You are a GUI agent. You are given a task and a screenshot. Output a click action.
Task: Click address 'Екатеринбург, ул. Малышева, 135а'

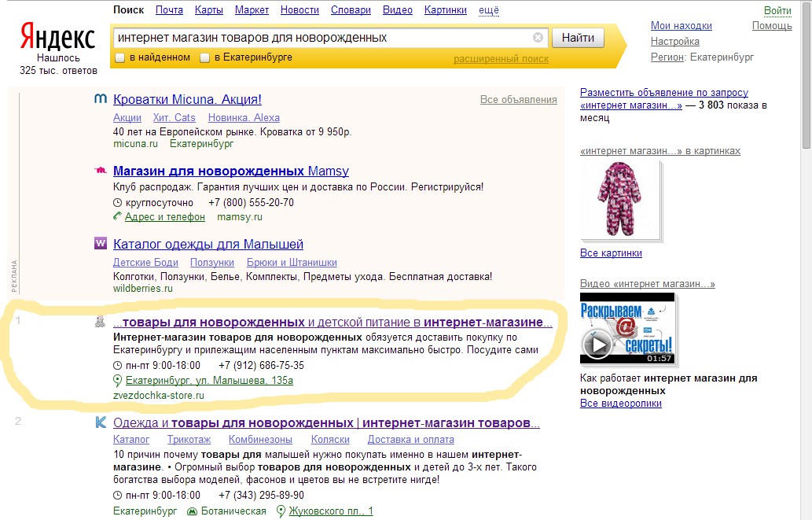209,381
